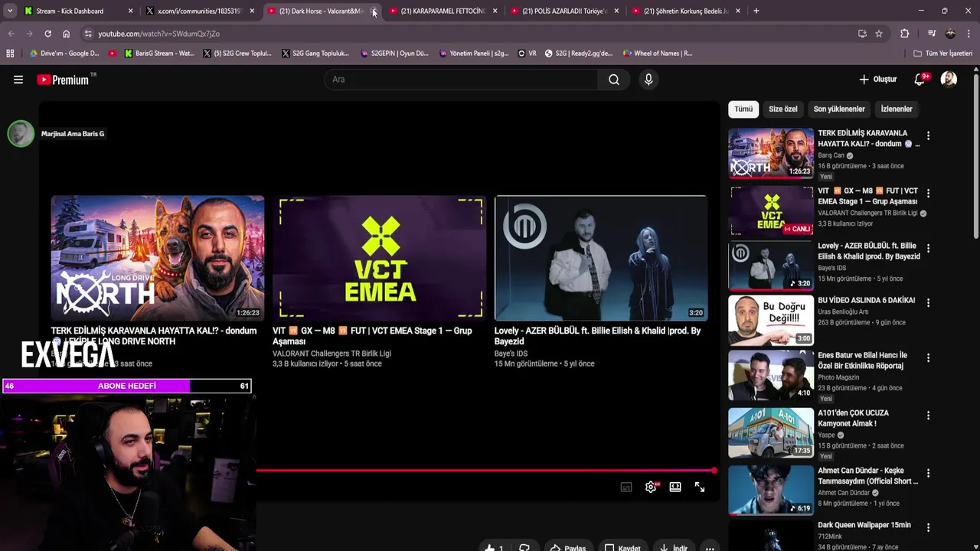The height and width of the screenshot is (551, 980).
Task: Go back with browser back arrow
Action: coord(11,34)
